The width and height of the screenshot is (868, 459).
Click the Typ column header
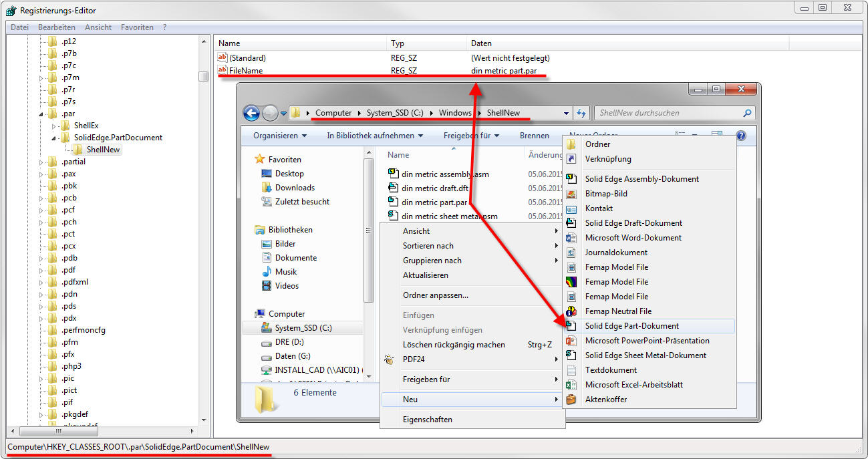[426, 43]
